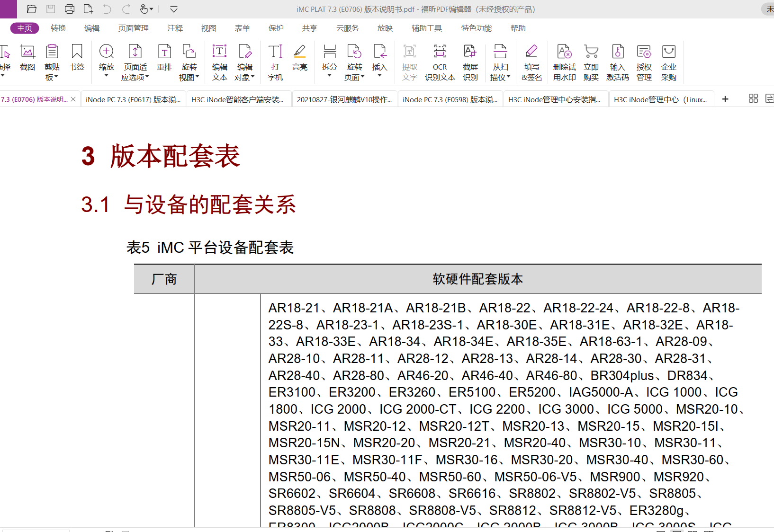Click 输入激活码 enter activation code

pyautogui.click(x=618, y=62)
